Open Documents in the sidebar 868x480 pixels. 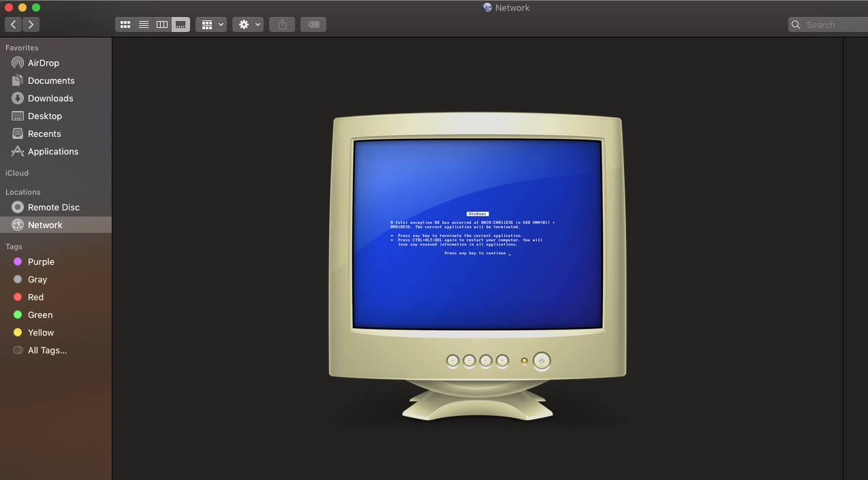point(56,80)
